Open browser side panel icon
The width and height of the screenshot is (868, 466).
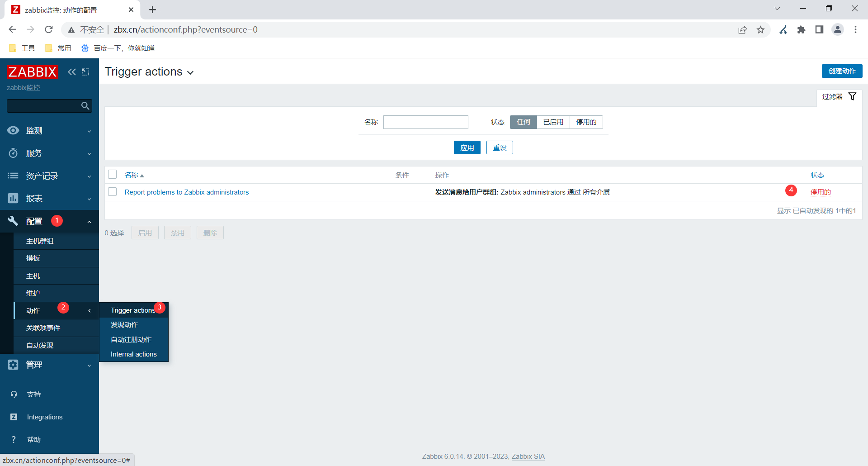[819, 30]
